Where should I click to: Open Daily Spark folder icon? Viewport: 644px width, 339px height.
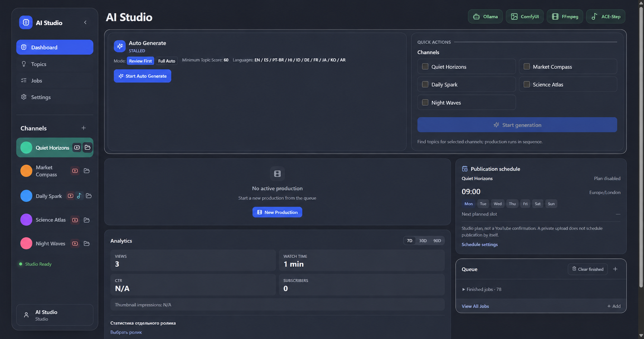click(89, 196)
